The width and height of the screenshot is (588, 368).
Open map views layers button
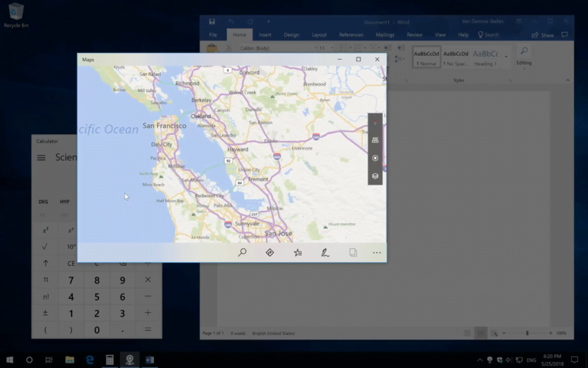375,176
